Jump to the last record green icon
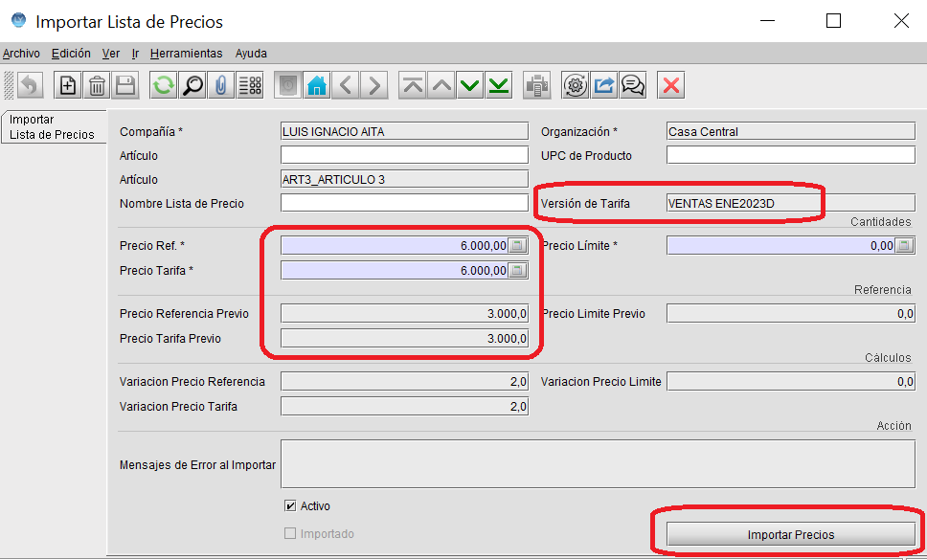 tap(500, 85)
